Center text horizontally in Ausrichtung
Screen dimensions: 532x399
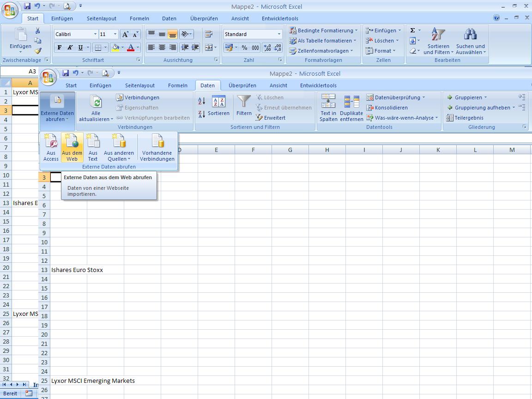[x=162, y=48]
